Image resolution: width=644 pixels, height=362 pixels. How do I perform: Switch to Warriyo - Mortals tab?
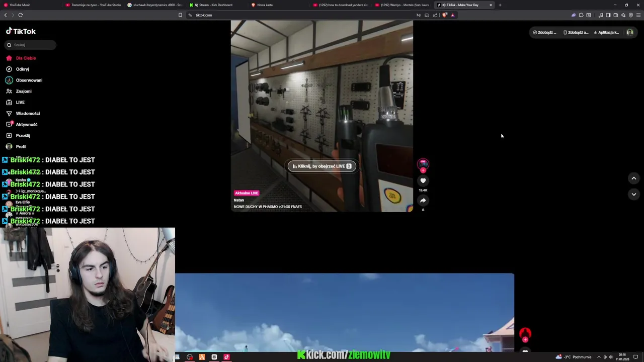pos(402,5)
